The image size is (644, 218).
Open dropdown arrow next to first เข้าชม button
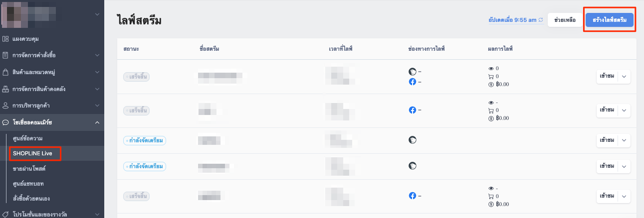tap(625, 76)
